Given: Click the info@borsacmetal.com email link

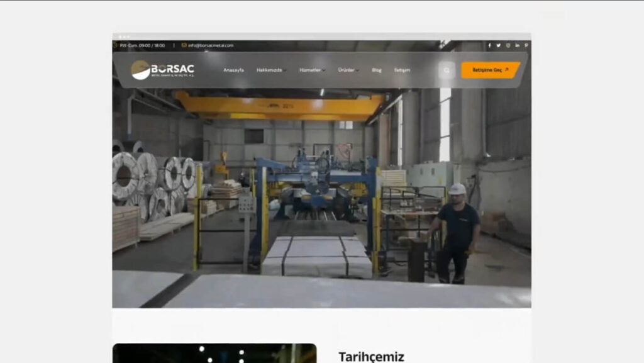Looking at the screenshot, I should point(211,45).
